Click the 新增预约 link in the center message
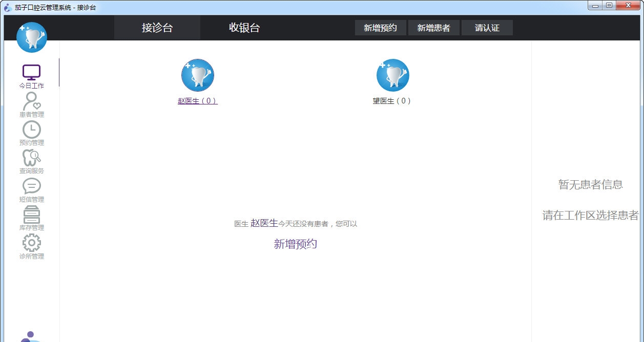 [x=296, y=244]
